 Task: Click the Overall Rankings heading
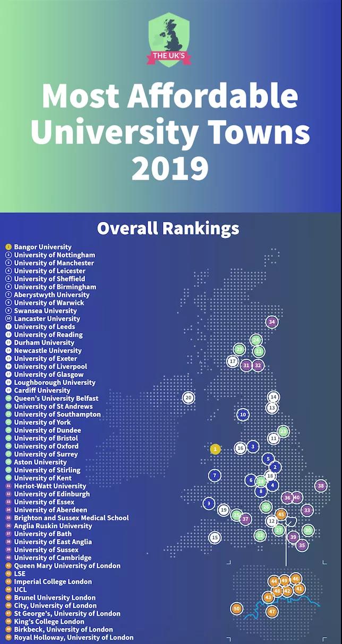[168, 229]
